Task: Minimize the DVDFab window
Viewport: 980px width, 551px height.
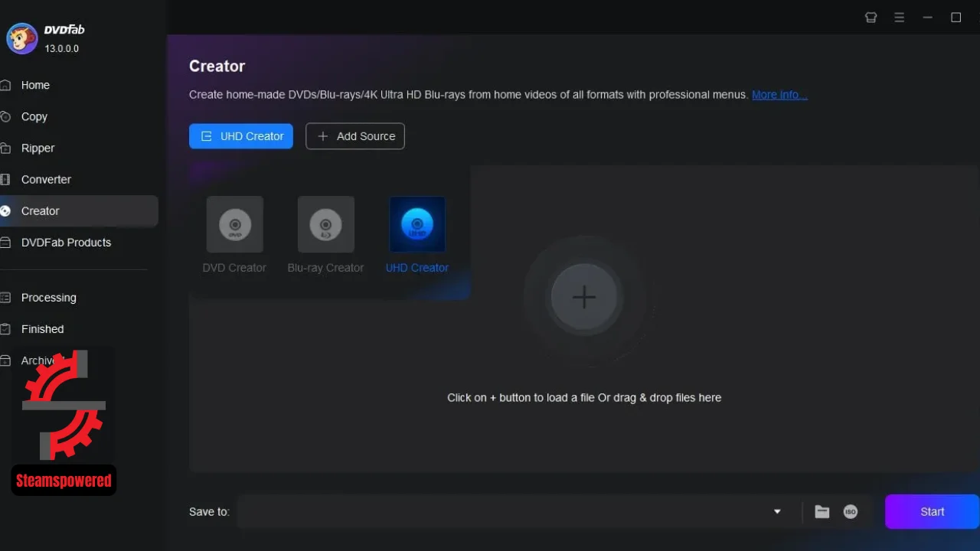Action: 928,18
